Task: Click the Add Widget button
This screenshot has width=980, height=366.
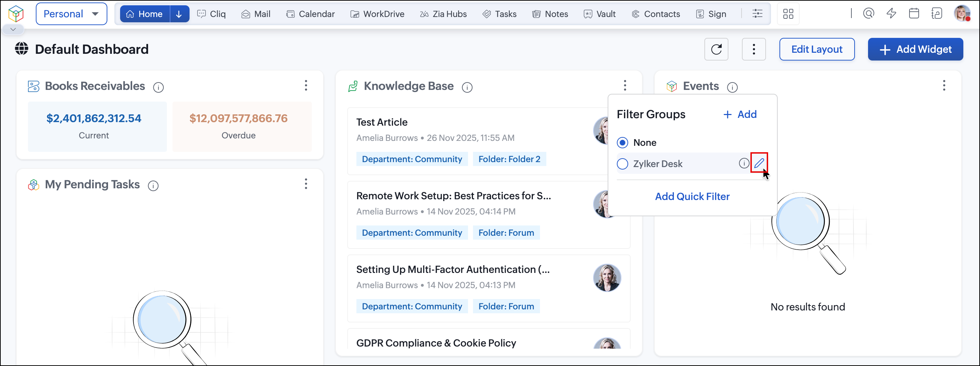Action: (915, 50)
